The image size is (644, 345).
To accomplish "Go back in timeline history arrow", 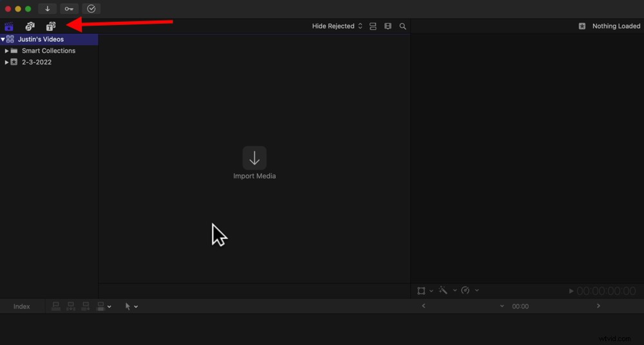I will tap(424, 306).
